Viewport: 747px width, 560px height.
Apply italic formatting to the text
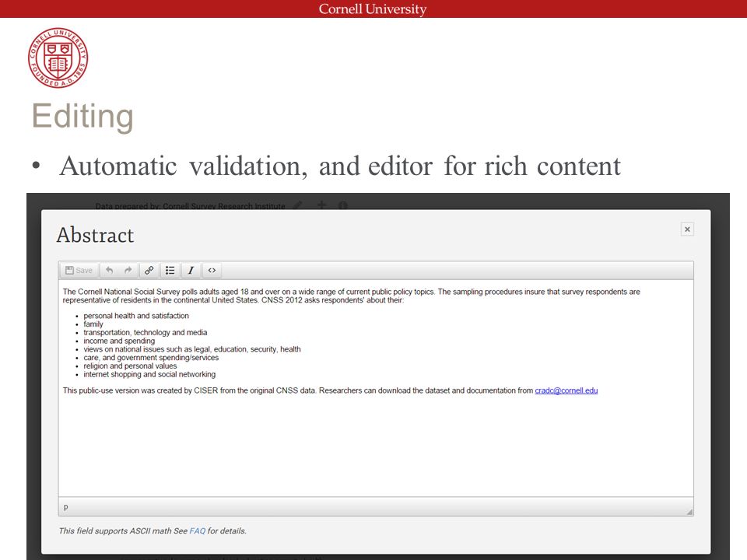pos(191,271)
